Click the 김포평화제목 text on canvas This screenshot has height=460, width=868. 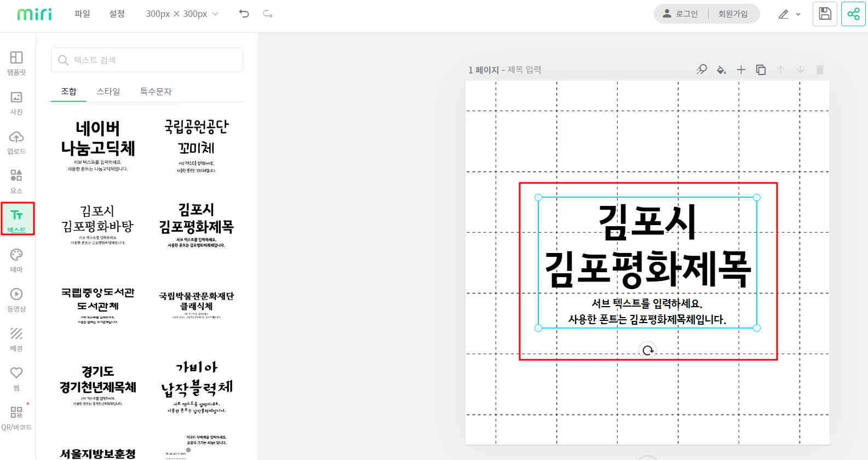647,269
